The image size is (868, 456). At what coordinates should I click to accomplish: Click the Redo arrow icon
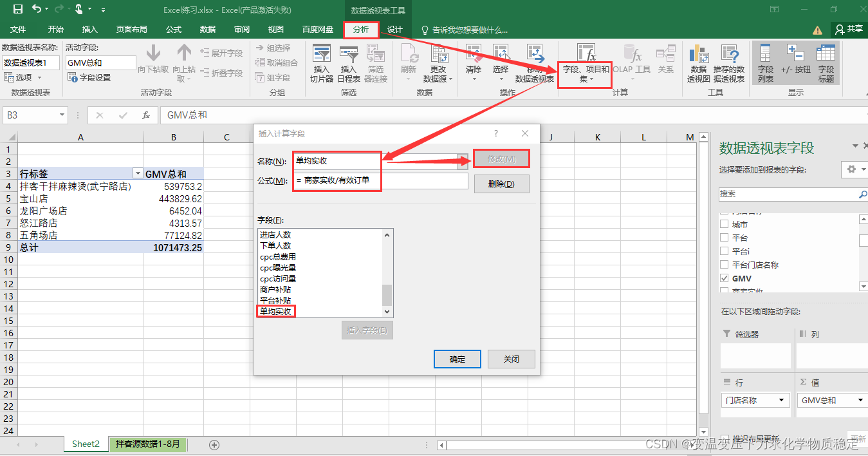coord(59,10)
